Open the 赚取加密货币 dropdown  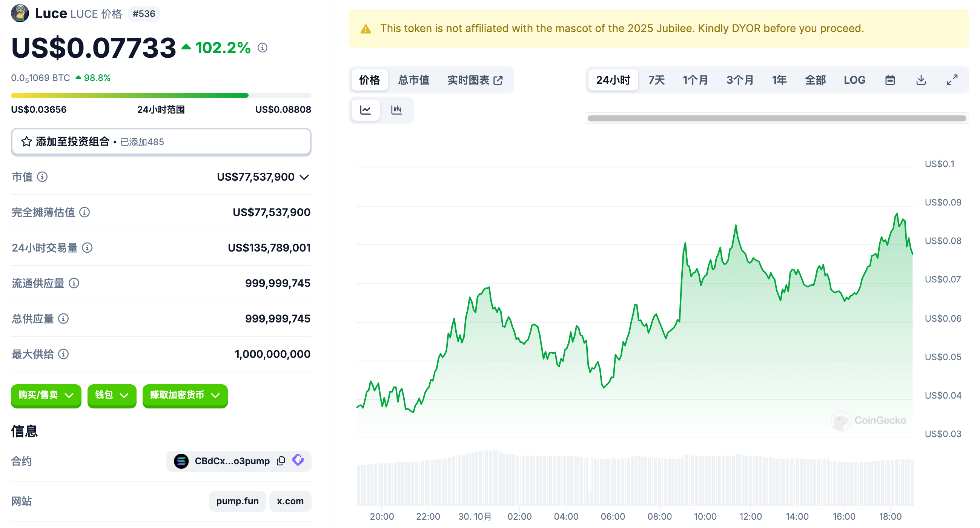[185, 395]
